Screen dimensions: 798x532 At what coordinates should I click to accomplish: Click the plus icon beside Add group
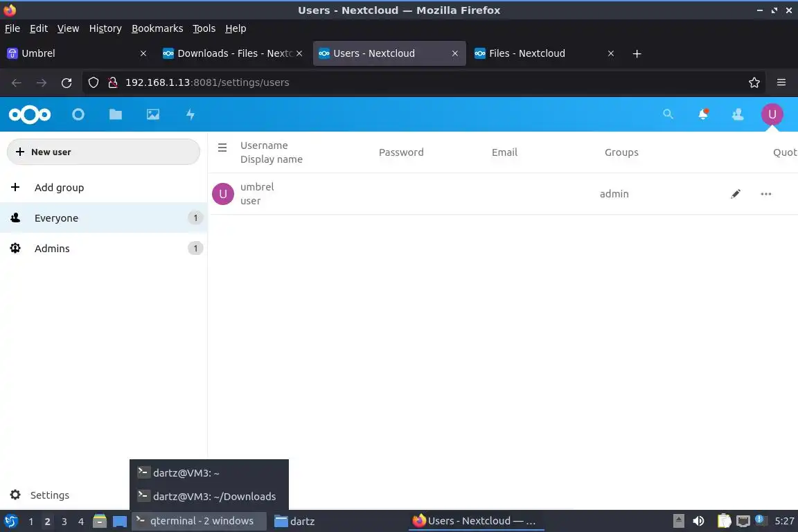coord(15,187)
